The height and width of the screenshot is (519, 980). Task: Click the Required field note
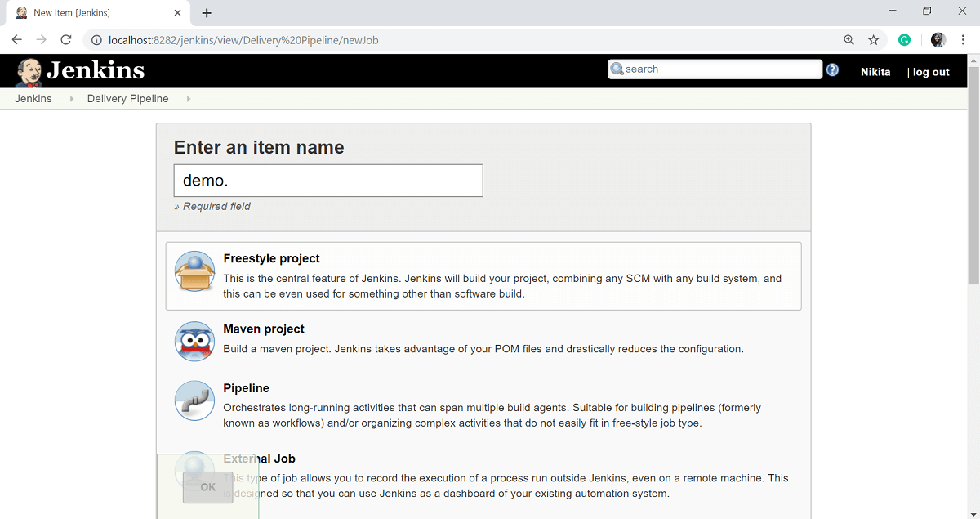click(212, 207)
